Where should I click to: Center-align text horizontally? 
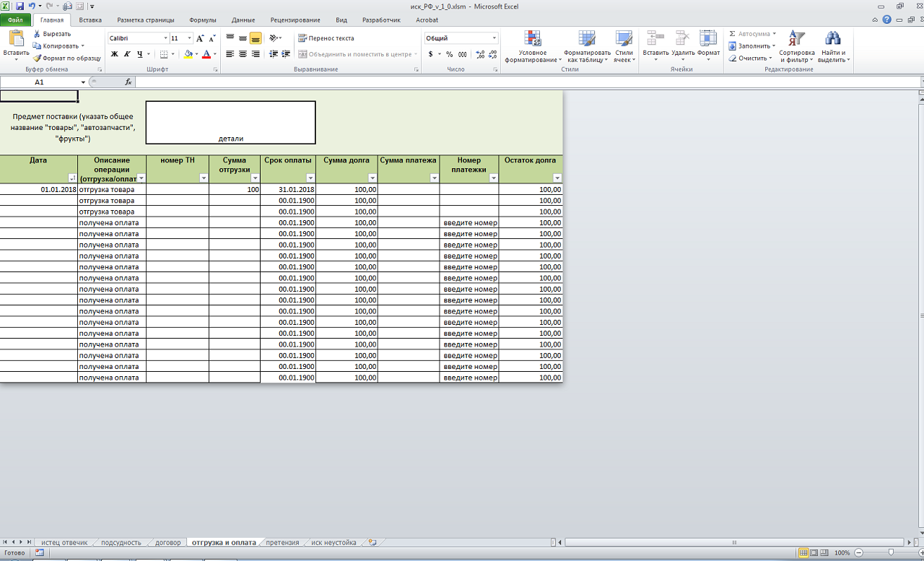pyautogui.click(x=243, y=54)
